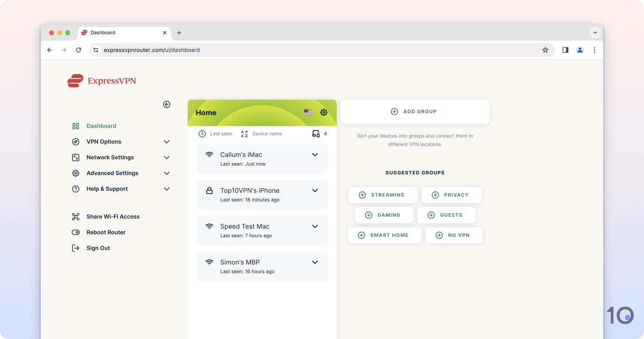Open Home network settings via the gear icon

click(x=324, y=112)
